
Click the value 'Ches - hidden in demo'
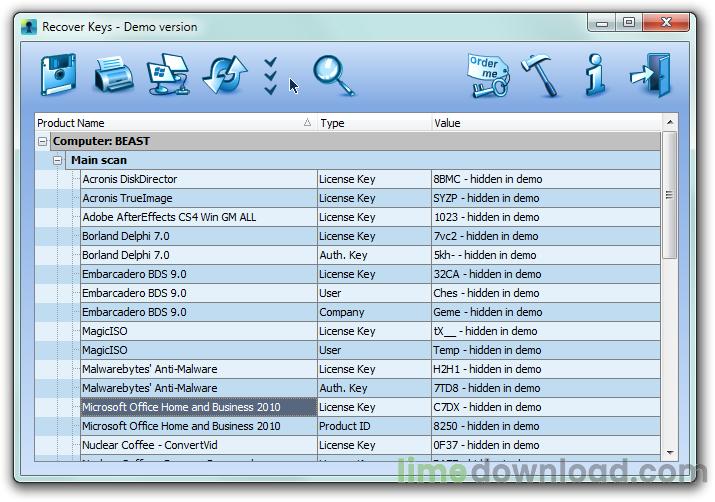pos(486,293)
